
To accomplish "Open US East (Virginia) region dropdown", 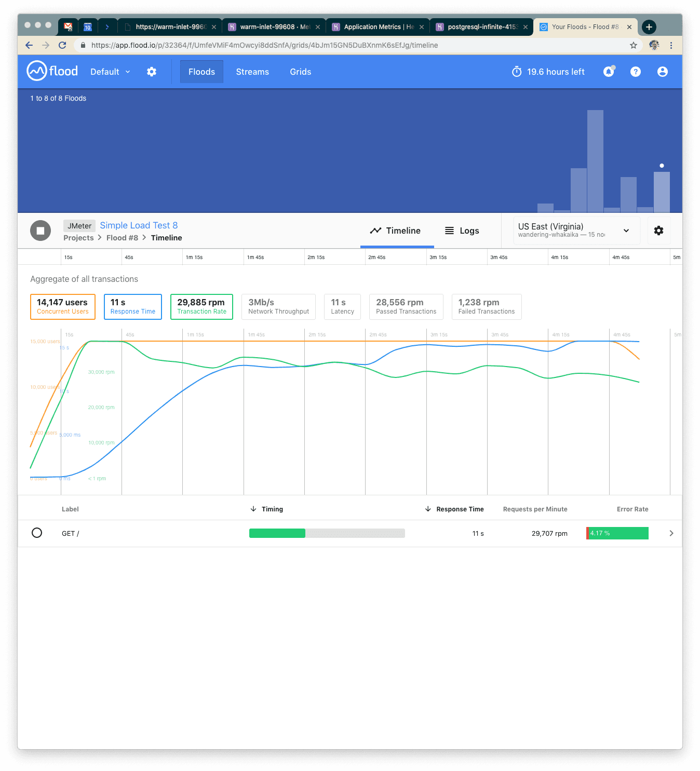I will pyautogui.click(x=574, y=231).
